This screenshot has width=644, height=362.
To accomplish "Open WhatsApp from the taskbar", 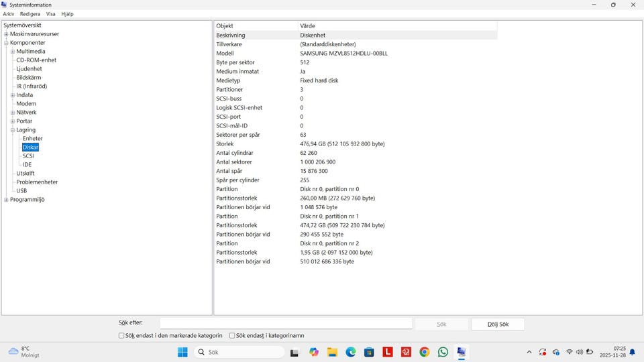I will coord(443,352).
